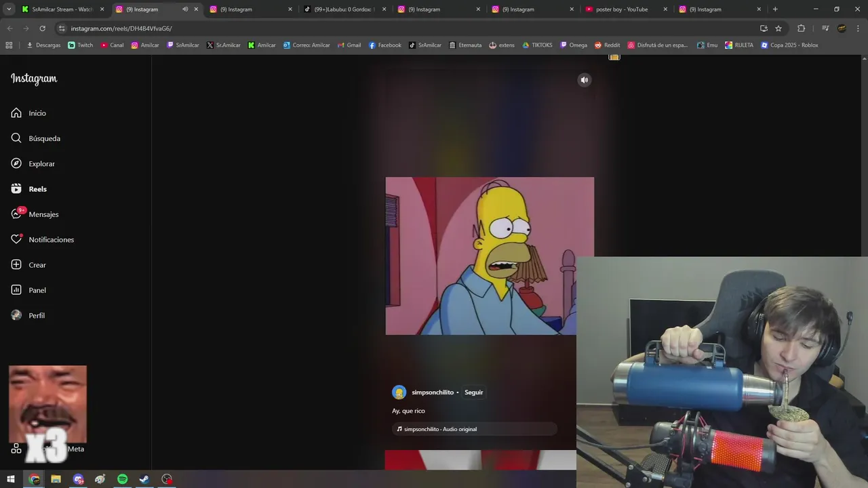Image resolution: width=868 pixels, height=488 pixels.
Task: Open Spotify from the taskbar
Action: tap(122, 479)
